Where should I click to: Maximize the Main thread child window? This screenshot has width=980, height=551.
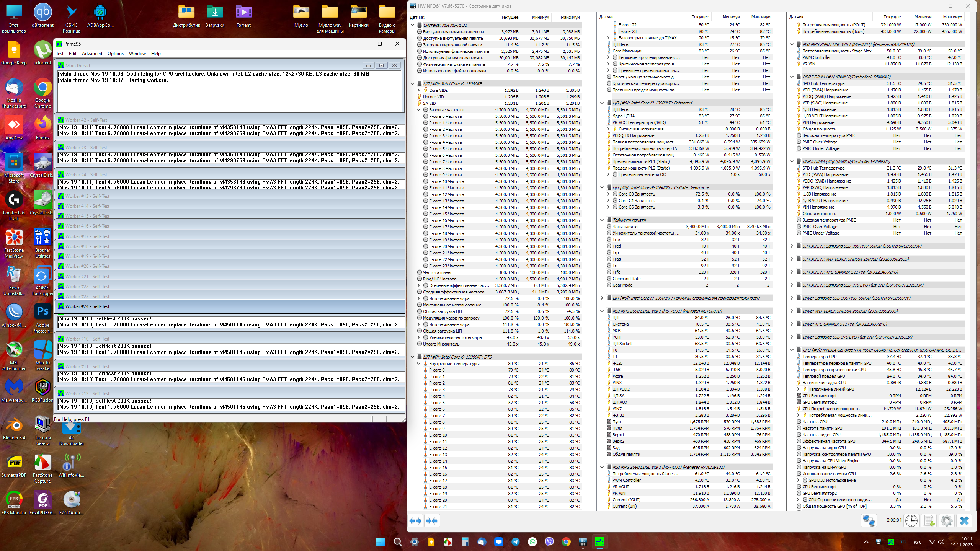(381, 65)
